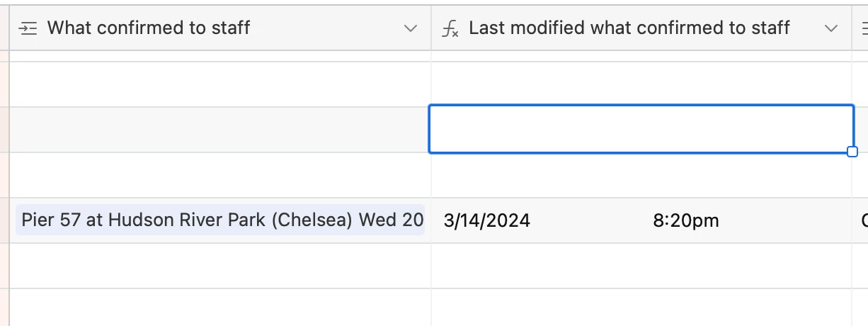Select the empty Last modified cell above the selected cell
The height and width of the screenshot is (326, 868).
click(x=641, y=84)
